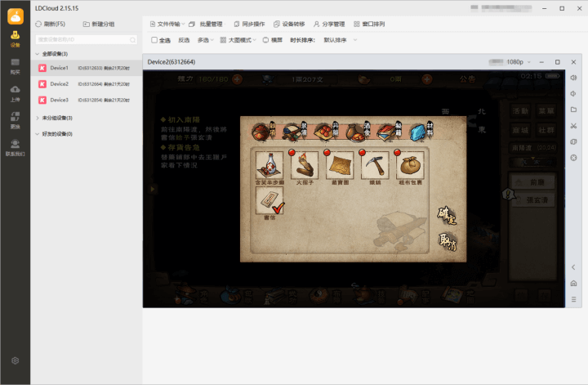Click volume down icon in device toolbar

[x=573, y=94]
